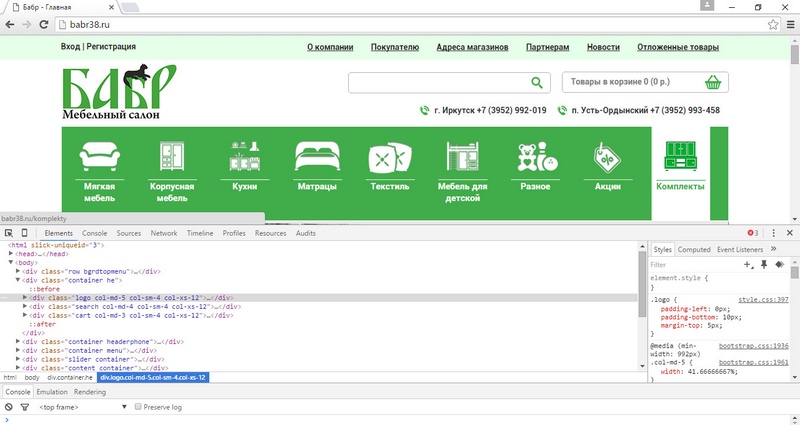This screenshot has width=800, height=425.
Task: Reload the page with the refresh icon
Action: [x=44, y=24]
